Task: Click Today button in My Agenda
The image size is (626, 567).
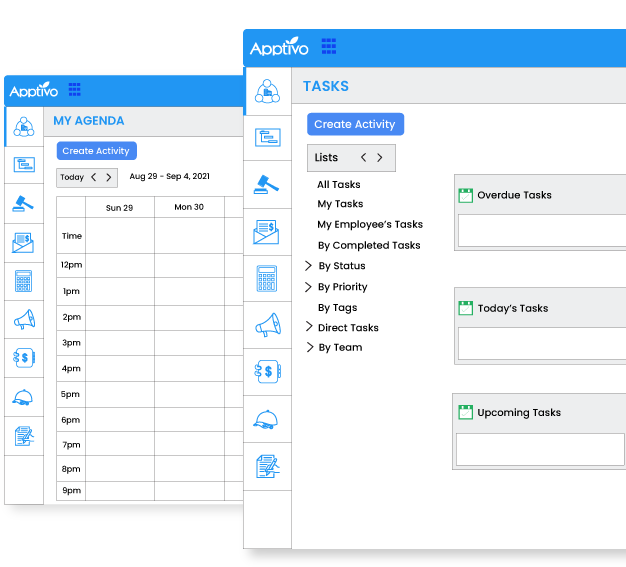Action: click(x=72, y=177)
